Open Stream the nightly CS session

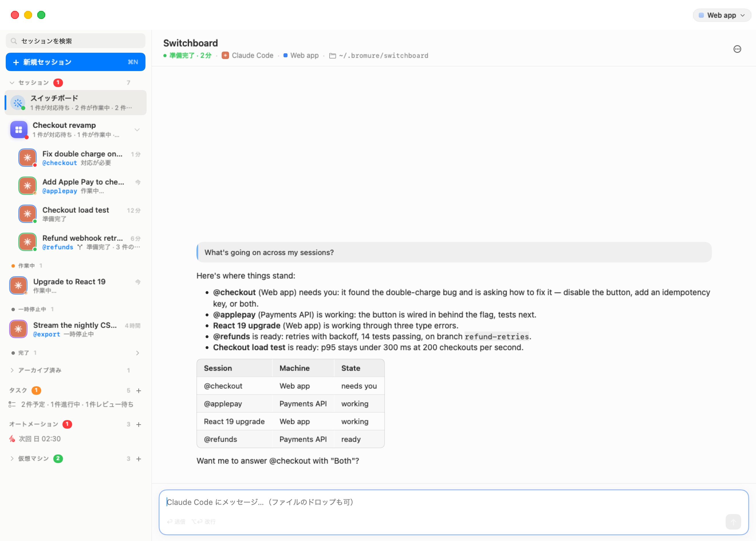pos(76,329)
